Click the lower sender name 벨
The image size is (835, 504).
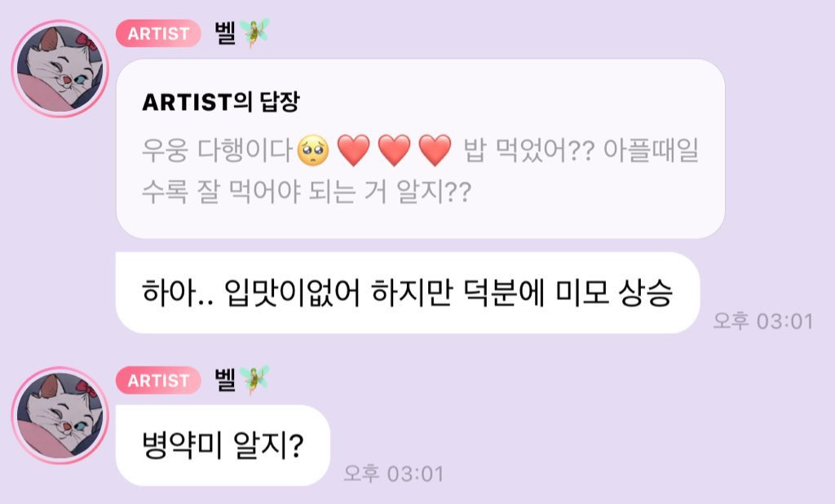pyautogui.click(x=225, y=380)
